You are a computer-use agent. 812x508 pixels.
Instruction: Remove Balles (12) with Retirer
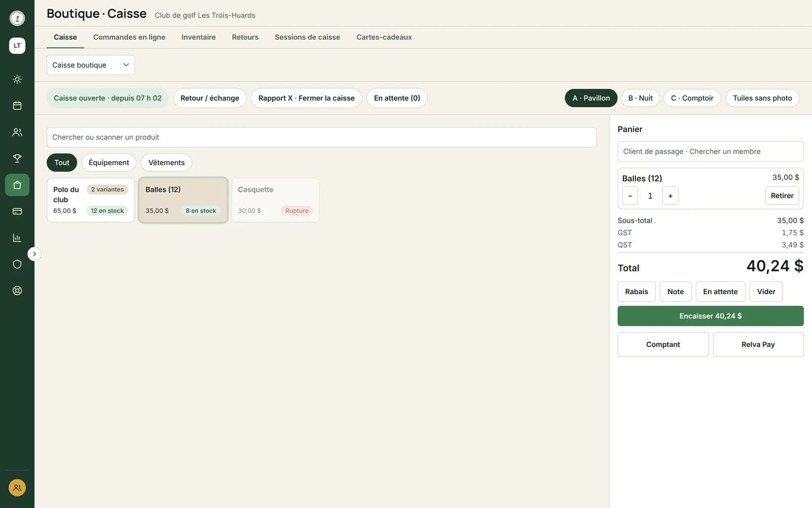pyautogui.click(x=782, y=196)
